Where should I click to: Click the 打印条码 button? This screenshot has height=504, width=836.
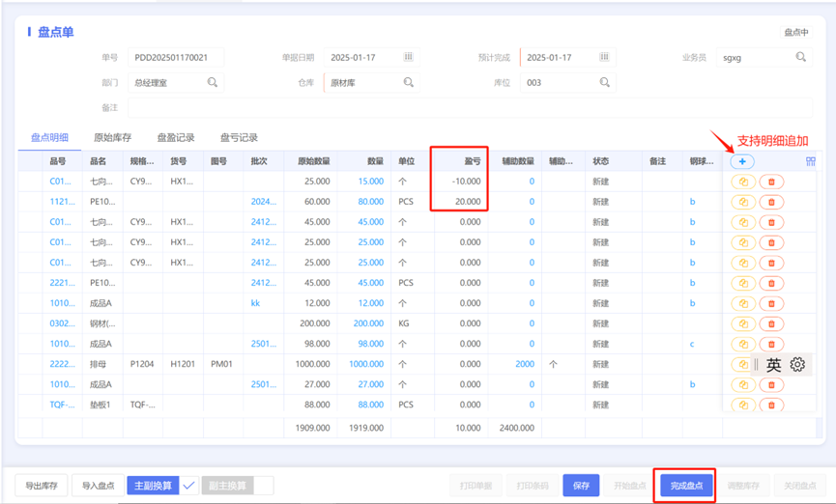[533, 486]
